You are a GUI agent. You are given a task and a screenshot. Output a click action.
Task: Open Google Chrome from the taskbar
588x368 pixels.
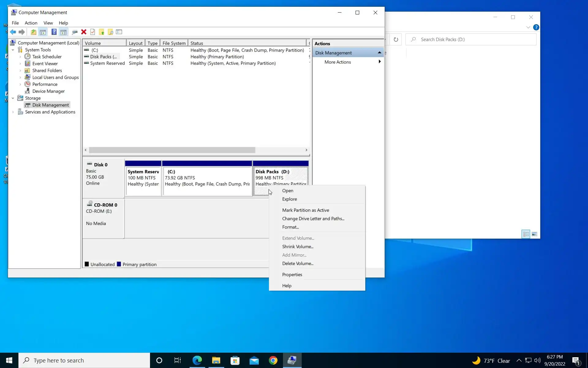pos(273,360)
